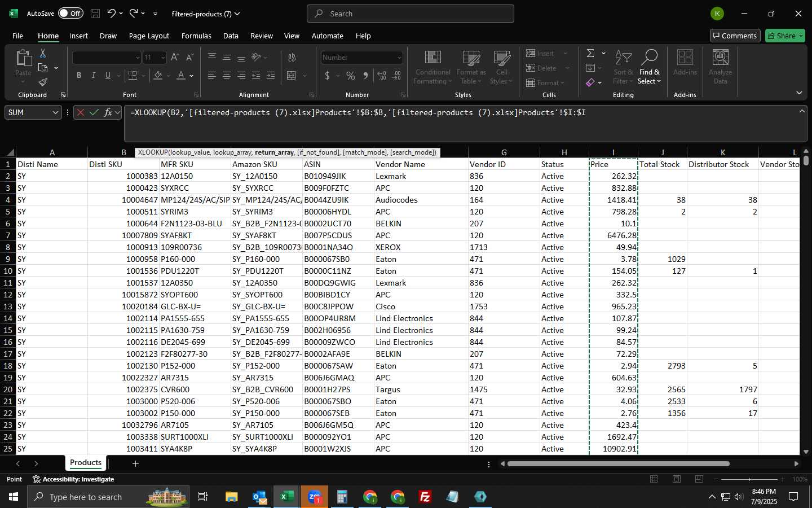The width and height of the screenshot is (812, 508).
Task: Toggle Italic formatting
Action: [x=93, y=76]
